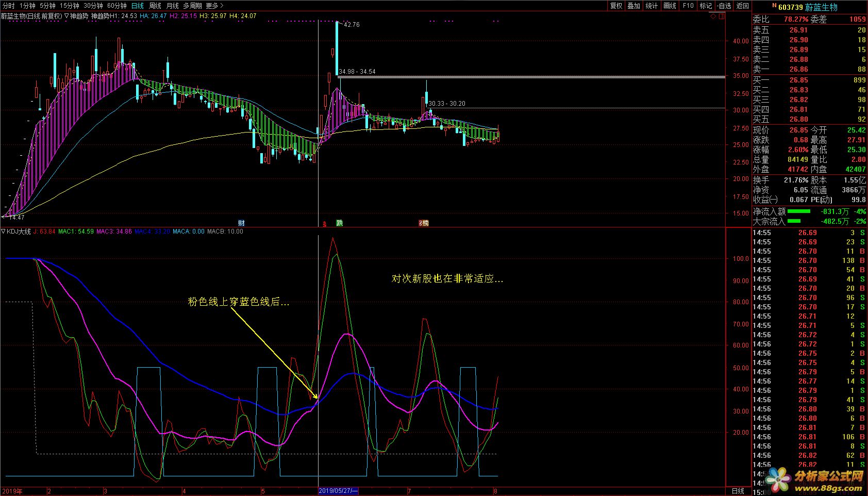This screenshot has width=868, height=496.
Task: Click the 换手 turnover value 21.76%
Action: 796,180
